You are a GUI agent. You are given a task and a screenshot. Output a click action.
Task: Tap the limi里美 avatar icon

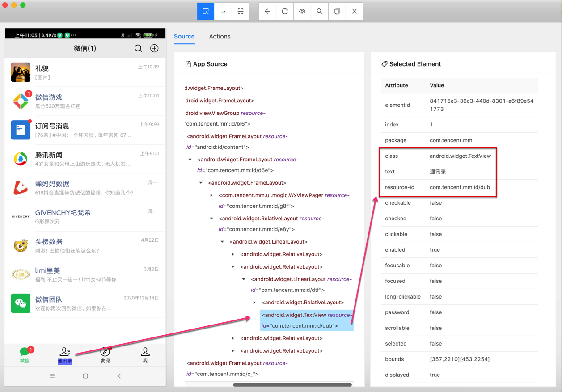click(x=21, y=274)
